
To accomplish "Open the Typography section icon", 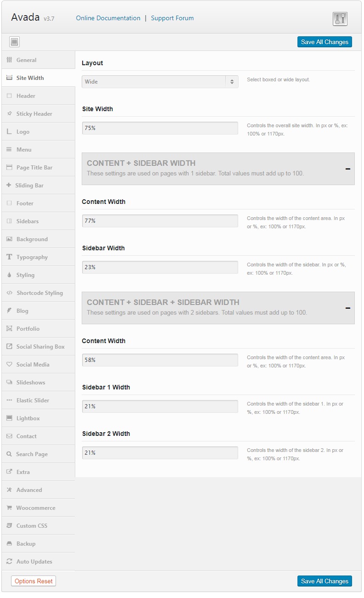I will point(9,257).
